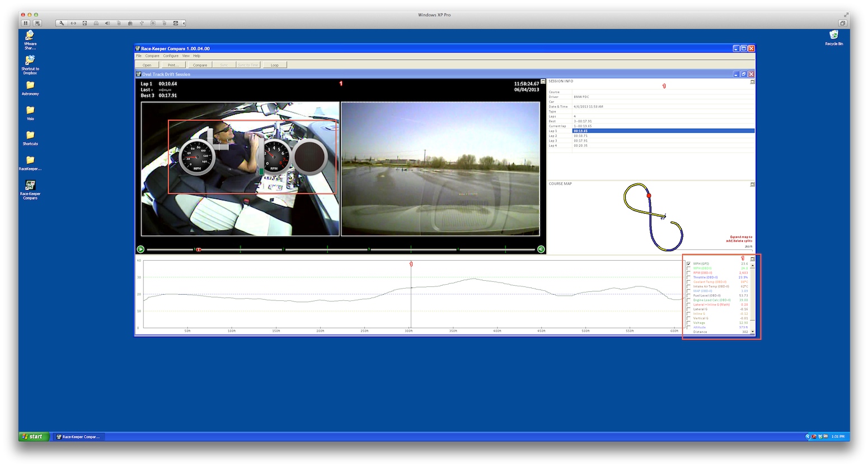Click the in-car driver video thumbnail
Viewport: 868px width, 467px height.
click(240, 169)
